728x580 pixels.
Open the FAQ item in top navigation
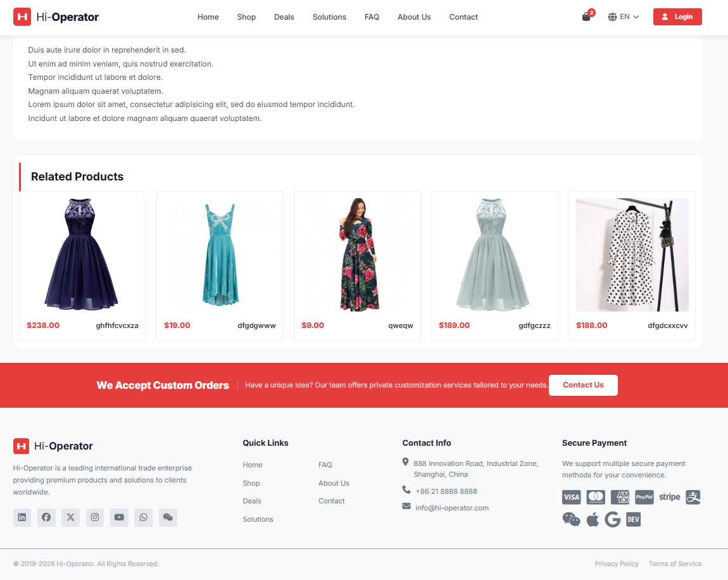[x=372, y=17]
